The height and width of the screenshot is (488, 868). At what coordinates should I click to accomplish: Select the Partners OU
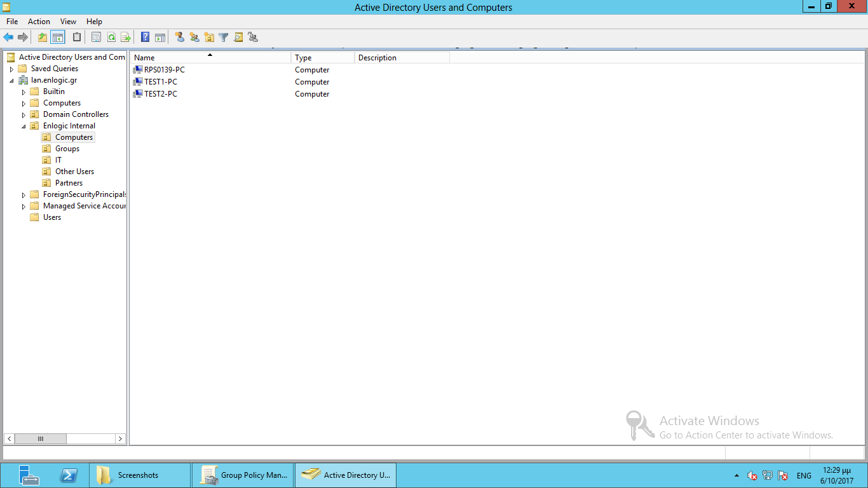pos(69,183)
